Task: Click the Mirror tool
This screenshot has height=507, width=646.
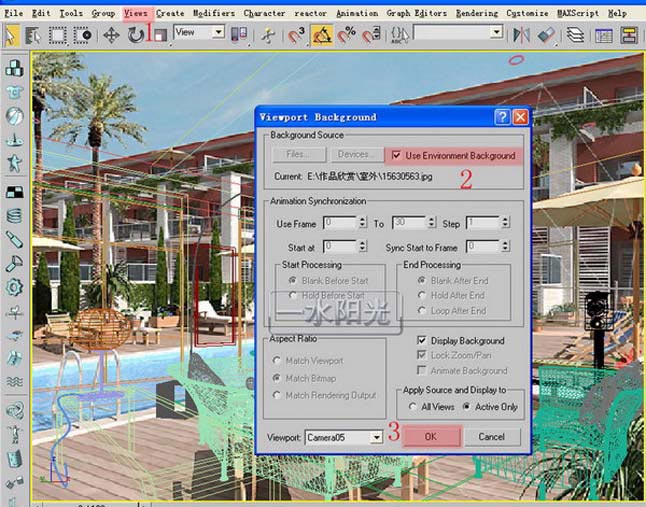Action: (x=522, y=35)
